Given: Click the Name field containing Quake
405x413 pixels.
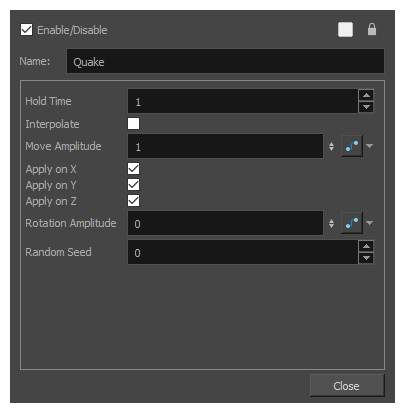Looking at the screenshot, I should coord(225,61).
